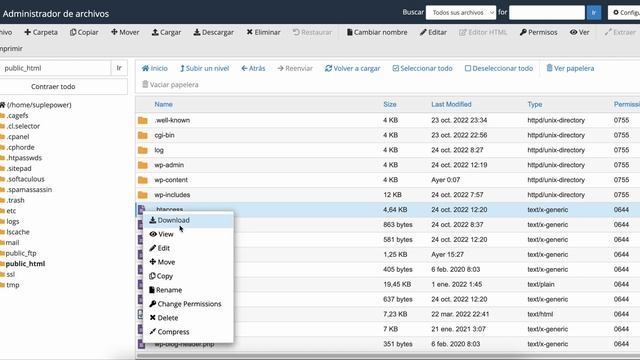Image resolution: width=640 pixels, height=360 pixels.
Task: Click the cgi-bin folder icon
Action: click(x=142, y=135)
